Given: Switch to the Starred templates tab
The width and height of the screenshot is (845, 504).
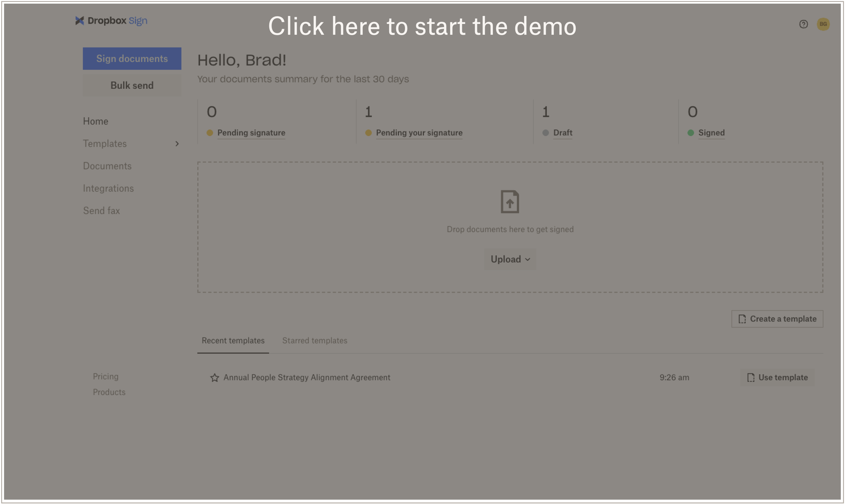Looking at the screenshot, I should [315, 340].
